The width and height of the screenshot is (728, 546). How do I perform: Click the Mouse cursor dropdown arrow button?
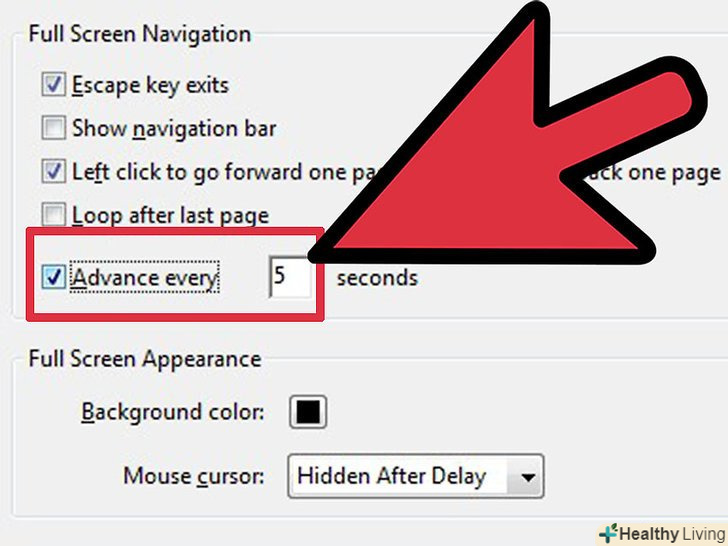[x=527, y=476]
